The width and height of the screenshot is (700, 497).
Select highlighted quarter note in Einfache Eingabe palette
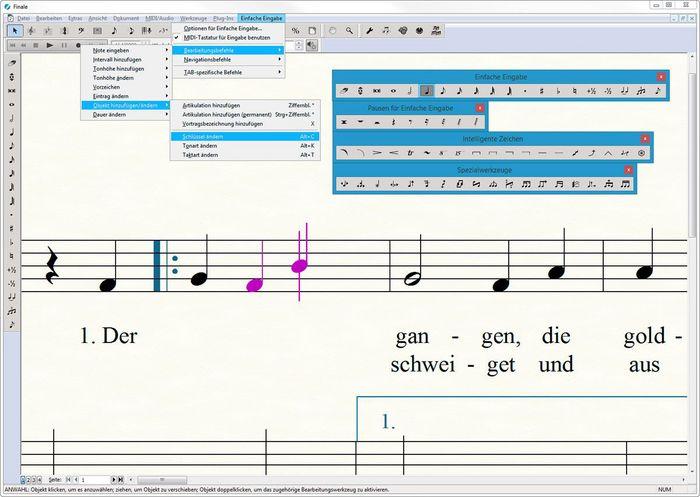coord(427,91)
